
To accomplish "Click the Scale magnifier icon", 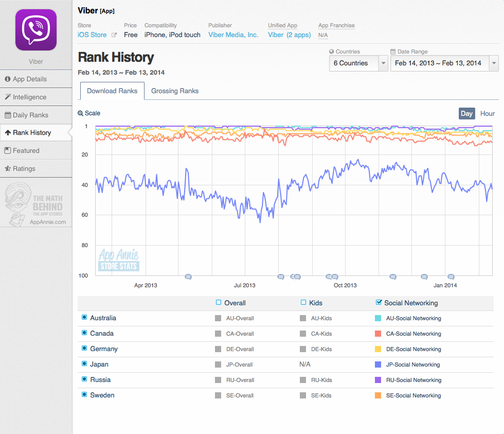I will coord(80,113).
